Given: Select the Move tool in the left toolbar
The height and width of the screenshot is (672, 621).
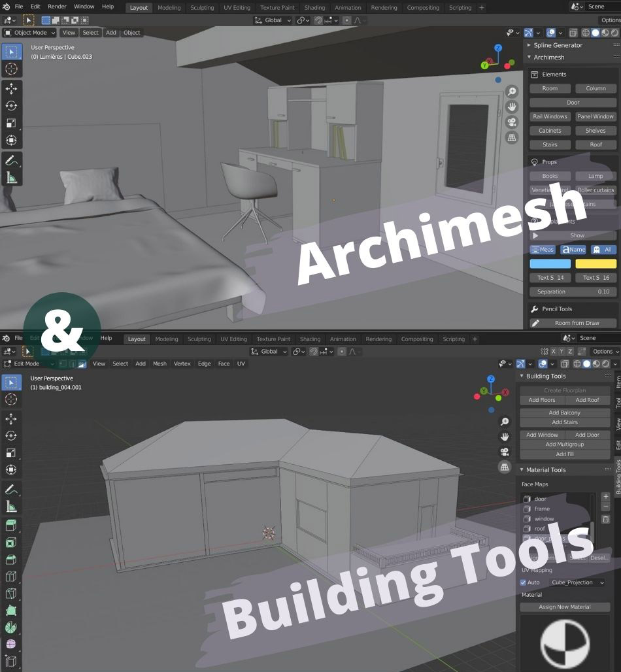Looking at the screenshot, I should pos(12,88).
